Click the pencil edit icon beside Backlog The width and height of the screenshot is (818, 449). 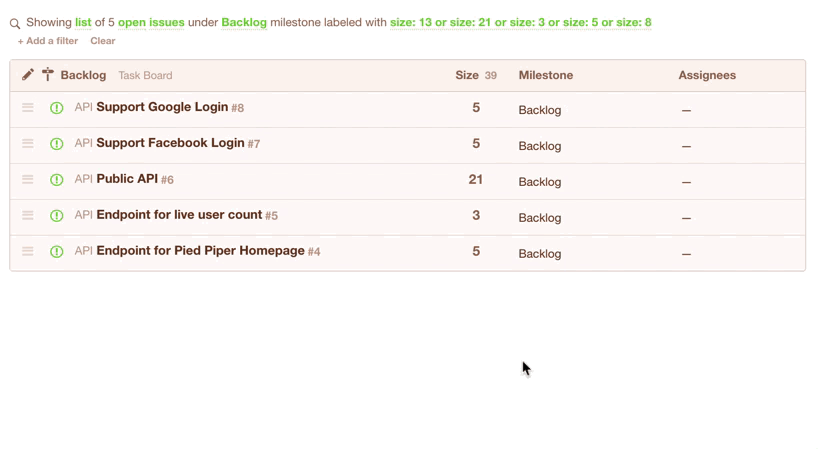click(28, 75)
